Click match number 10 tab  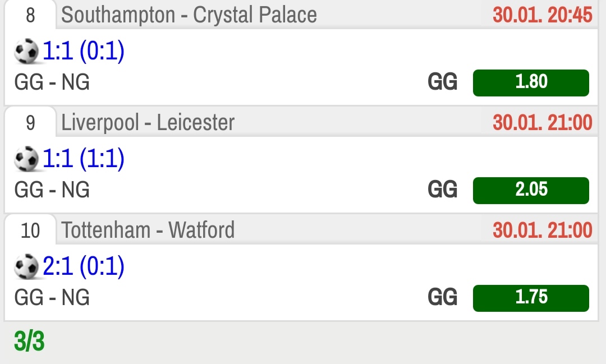[30, 231]
